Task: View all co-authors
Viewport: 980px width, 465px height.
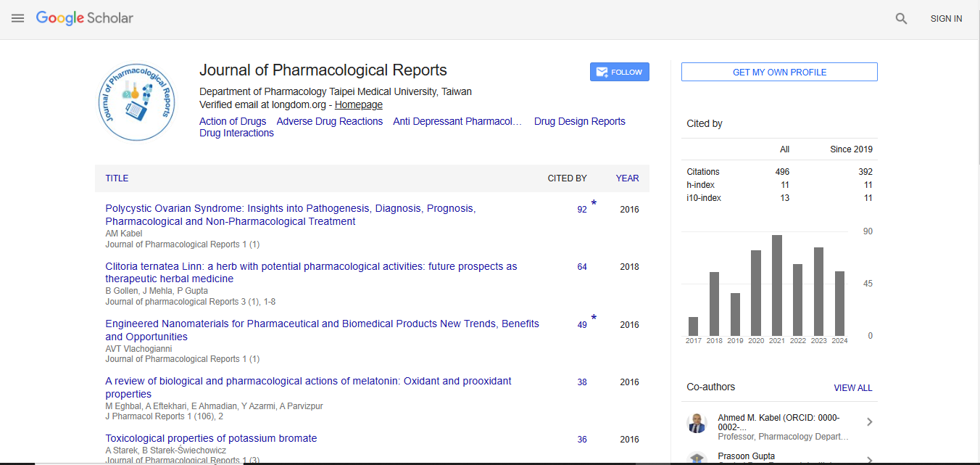Action: coord(852,388)
